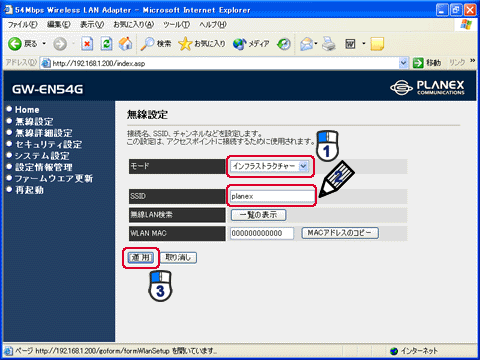Refresh the page with green arrows icon

(106, 44)
